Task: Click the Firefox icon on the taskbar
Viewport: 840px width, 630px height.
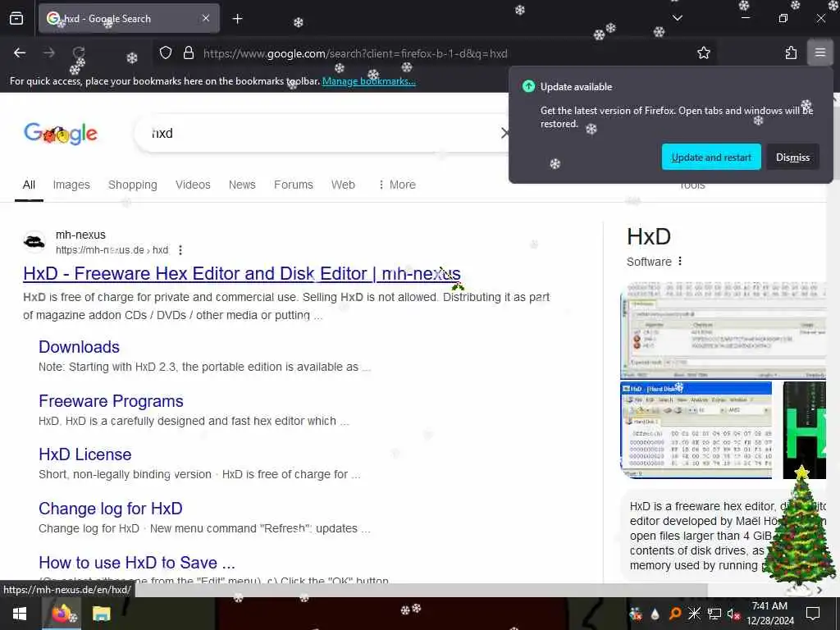Action: [x=62, y=614]
